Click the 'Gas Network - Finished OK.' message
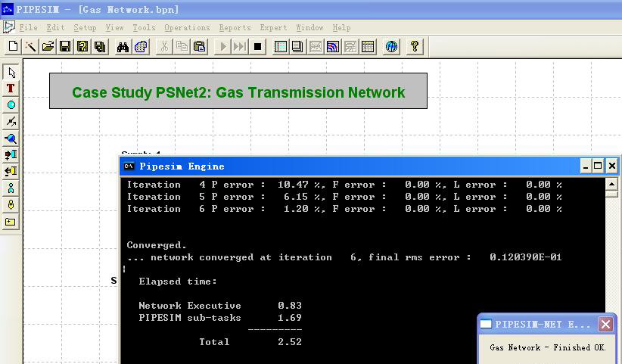 click(547, 347)
